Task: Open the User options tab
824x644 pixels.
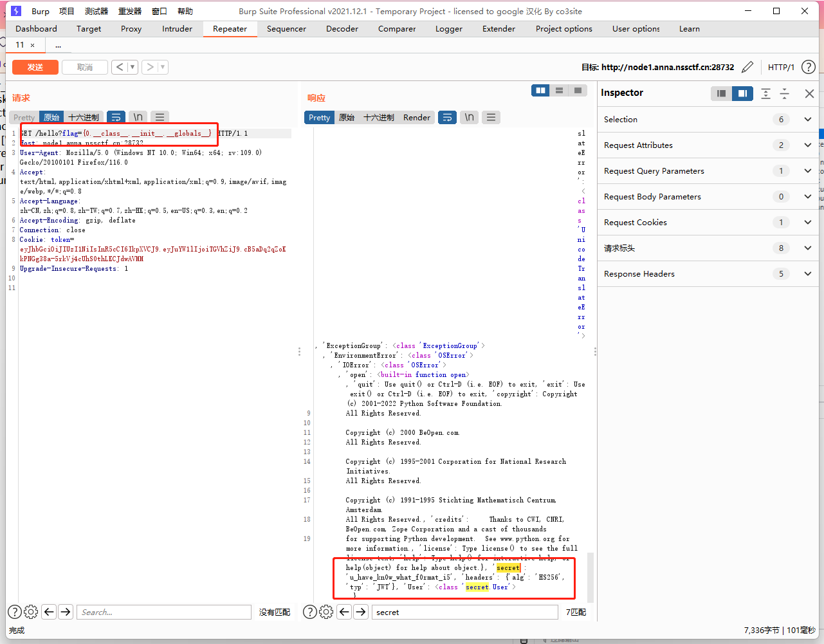Action: (636, 29)
